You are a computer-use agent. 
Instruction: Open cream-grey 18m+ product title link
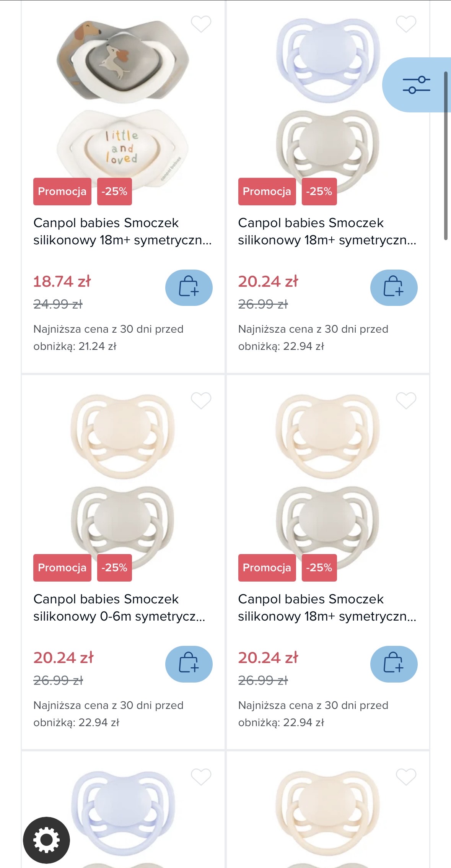click(327, 608)
